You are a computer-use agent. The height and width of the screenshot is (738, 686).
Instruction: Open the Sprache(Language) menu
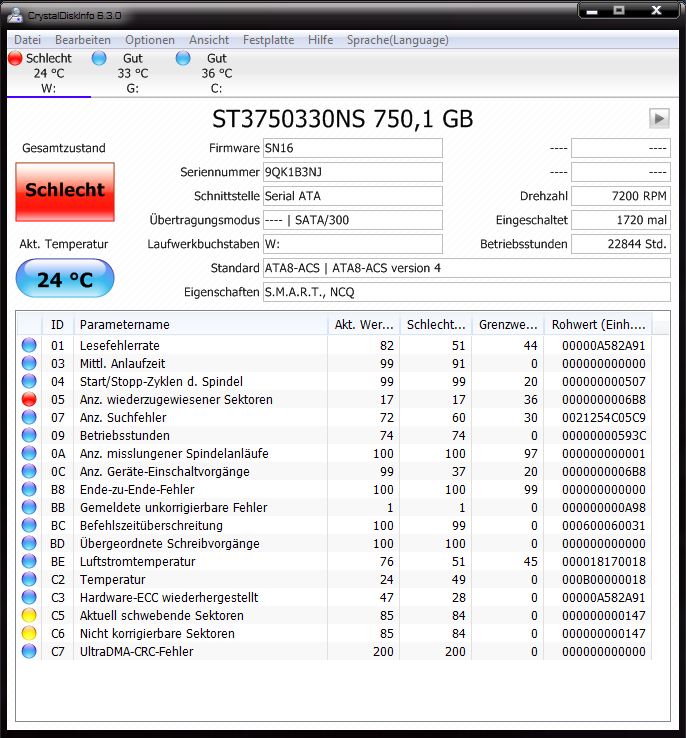397,40
